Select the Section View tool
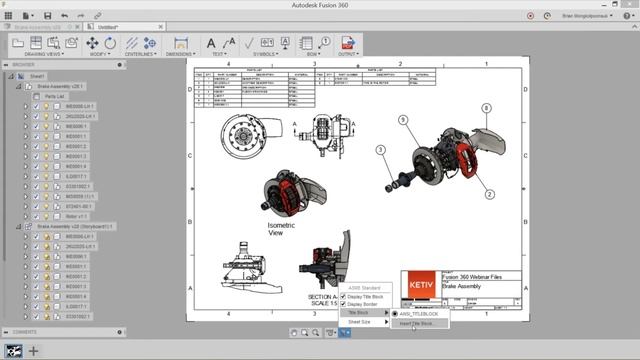The height and width of the screenshot is (360, 640). tap(53, 43)
